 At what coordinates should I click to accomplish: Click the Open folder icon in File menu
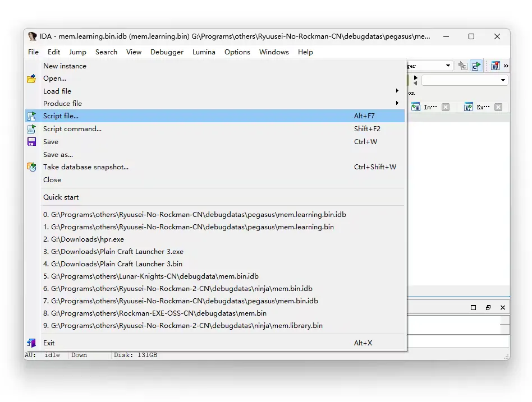tap(31, 78)
